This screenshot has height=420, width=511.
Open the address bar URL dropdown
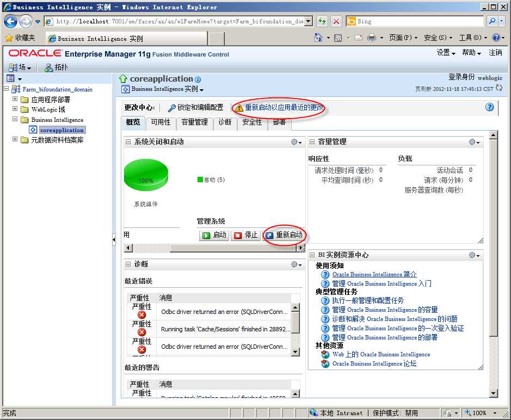pos(309,22)
